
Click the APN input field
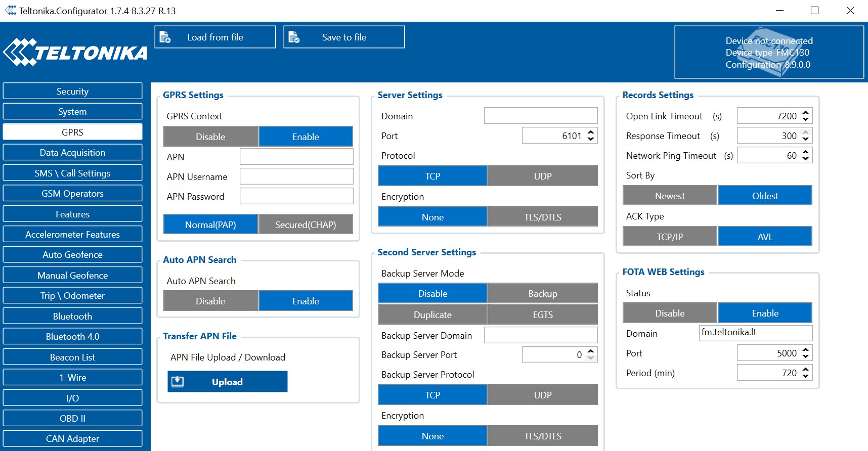(x=296, y=157)
